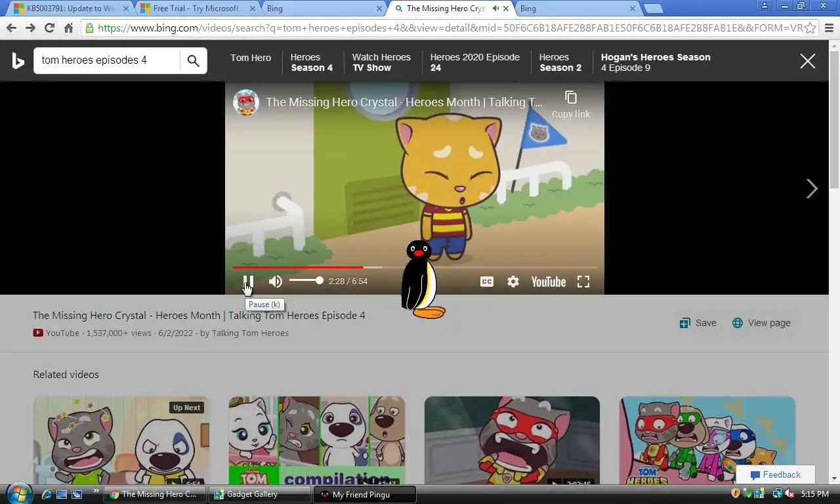Open the Feedback button

click(x=776, y=475)
